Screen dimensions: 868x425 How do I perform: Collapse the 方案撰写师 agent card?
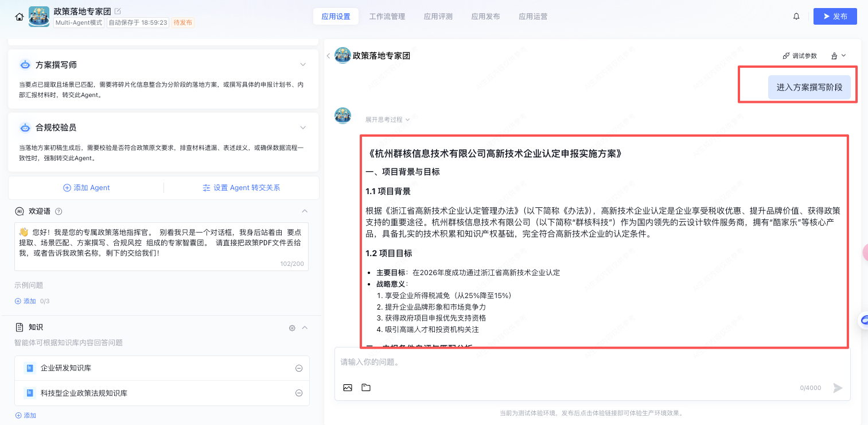coord(303,64)
